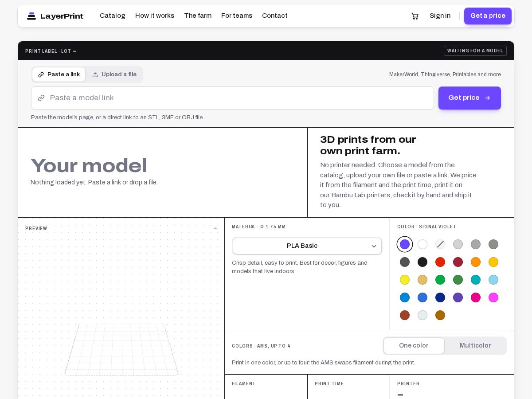Open the shopping cart

[x=415, y=16]
